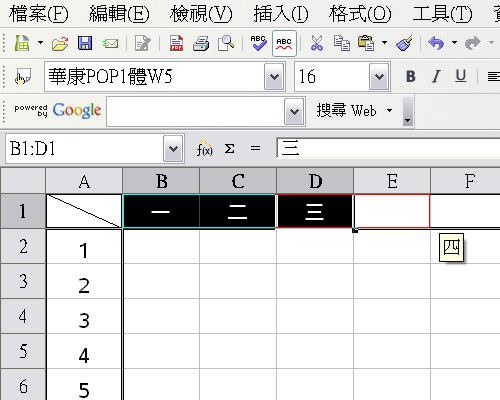The image size is (500, 400).
Task: Click the Print file directly icon
Action: pos(201,43)
